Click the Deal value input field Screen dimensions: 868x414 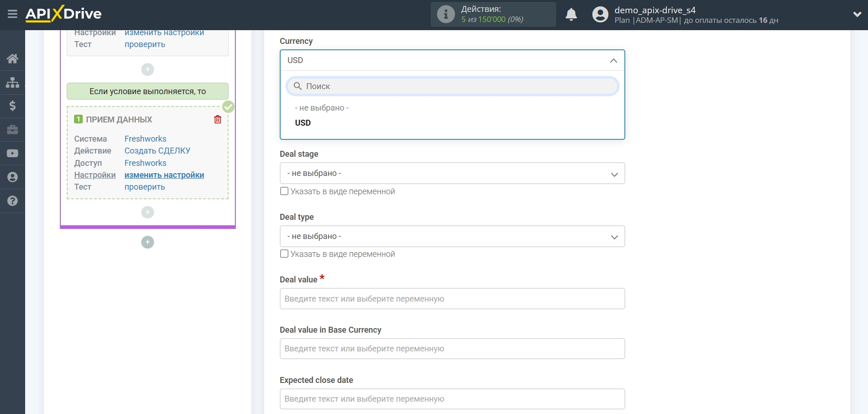pos(452,299)
